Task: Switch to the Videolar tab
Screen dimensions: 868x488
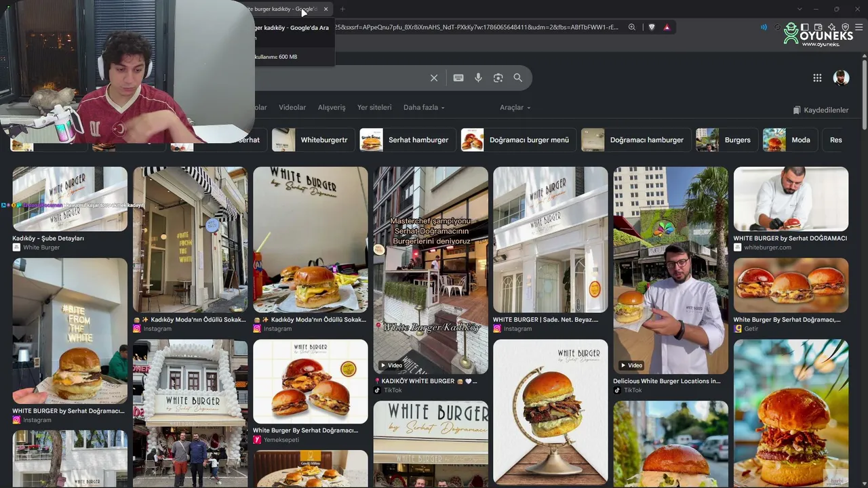Action: [x=292, y=107]
